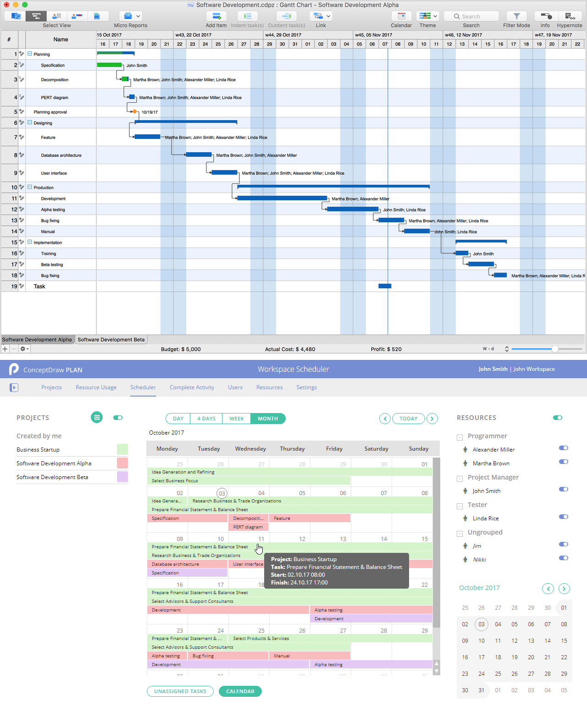Click the toolbar Search field
Image resolution: width=587 pixels, height=728 pixels.
click(471, 16)
